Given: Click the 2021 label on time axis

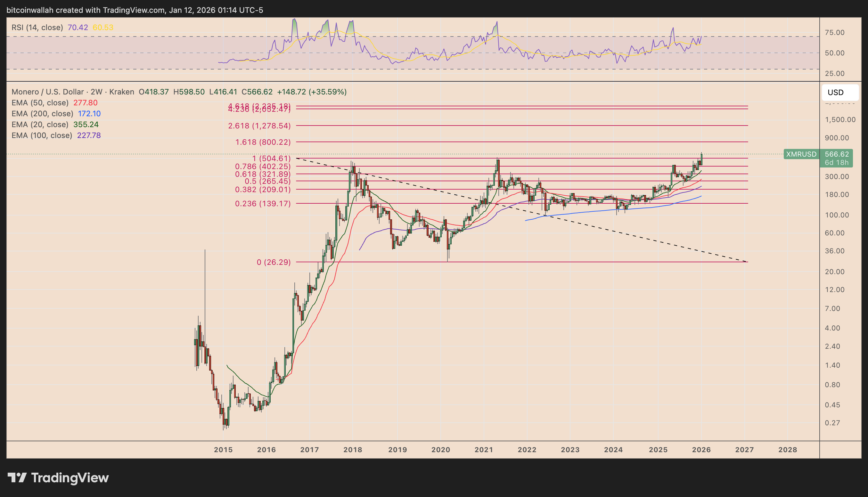Looking at the screenshot, I should tap(484, 450).
